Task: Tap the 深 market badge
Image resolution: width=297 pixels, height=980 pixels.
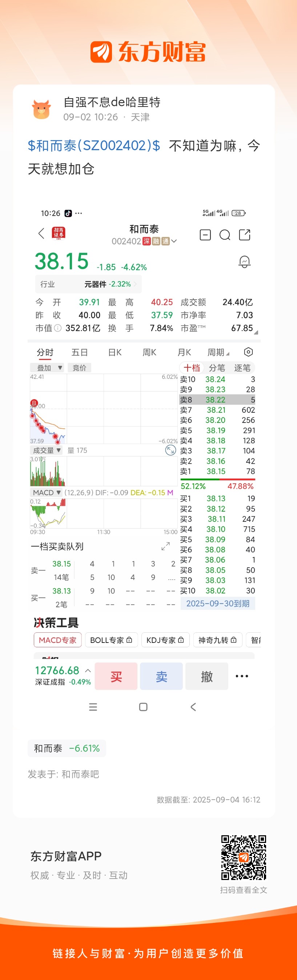Action: 147,241
